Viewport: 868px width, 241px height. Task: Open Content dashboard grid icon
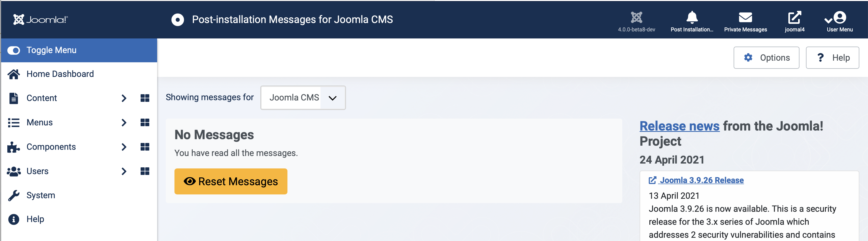coord(145,98)
